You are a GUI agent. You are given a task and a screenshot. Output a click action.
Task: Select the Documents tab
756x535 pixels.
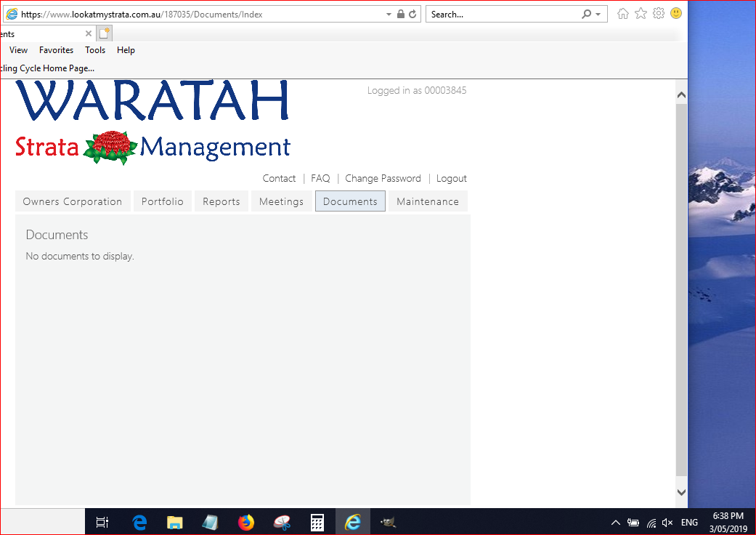pyautogui.click(x=350, y=201)
